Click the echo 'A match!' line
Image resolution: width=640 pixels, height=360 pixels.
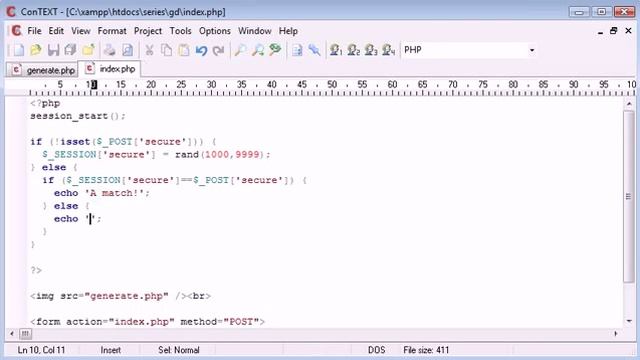click(x=102, y=193)
